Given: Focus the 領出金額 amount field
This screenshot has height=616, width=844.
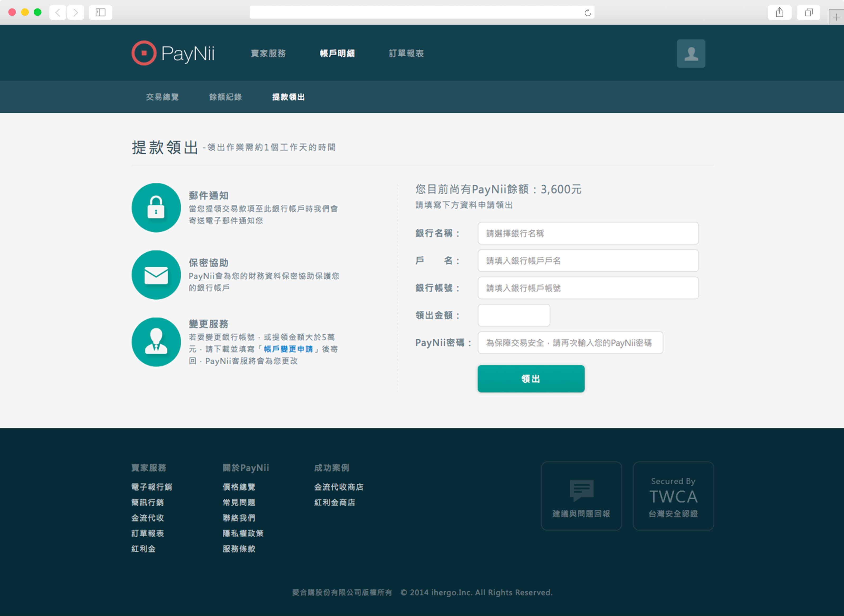Looking at the screenshot, I should click(x=514, y=315).
